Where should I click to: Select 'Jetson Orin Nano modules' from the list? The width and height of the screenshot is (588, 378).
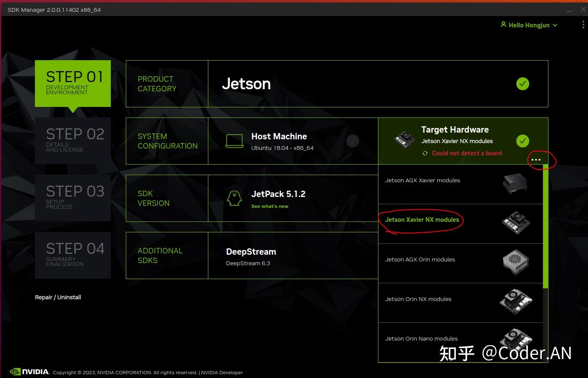pyautogui.click(x=421, y=338)
